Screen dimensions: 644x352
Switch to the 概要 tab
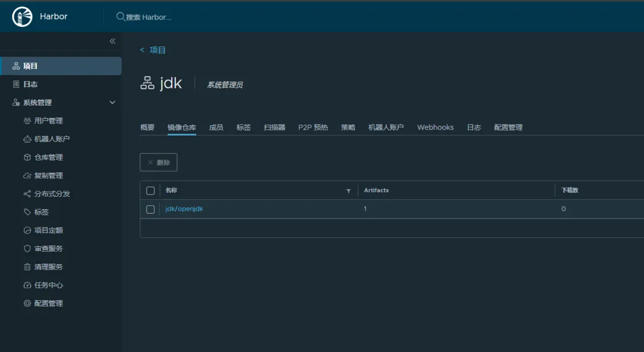tap(147, 127)
